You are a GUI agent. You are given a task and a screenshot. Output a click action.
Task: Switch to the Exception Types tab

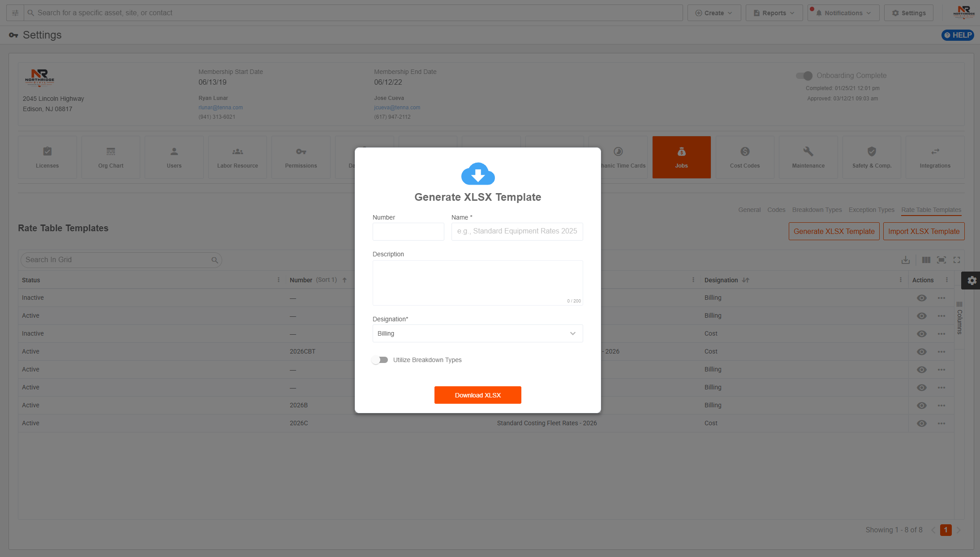click(x=871, y=210)
